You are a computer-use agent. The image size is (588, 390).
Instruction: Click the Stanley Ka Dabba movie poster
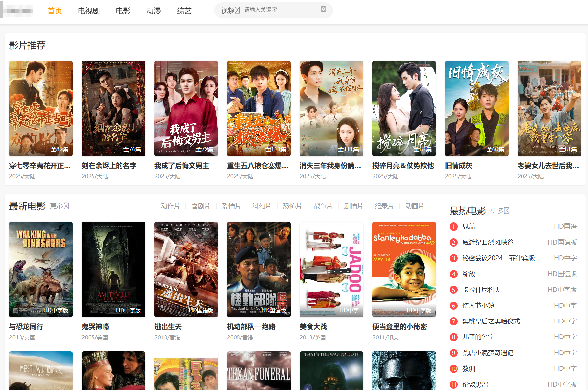404,269
